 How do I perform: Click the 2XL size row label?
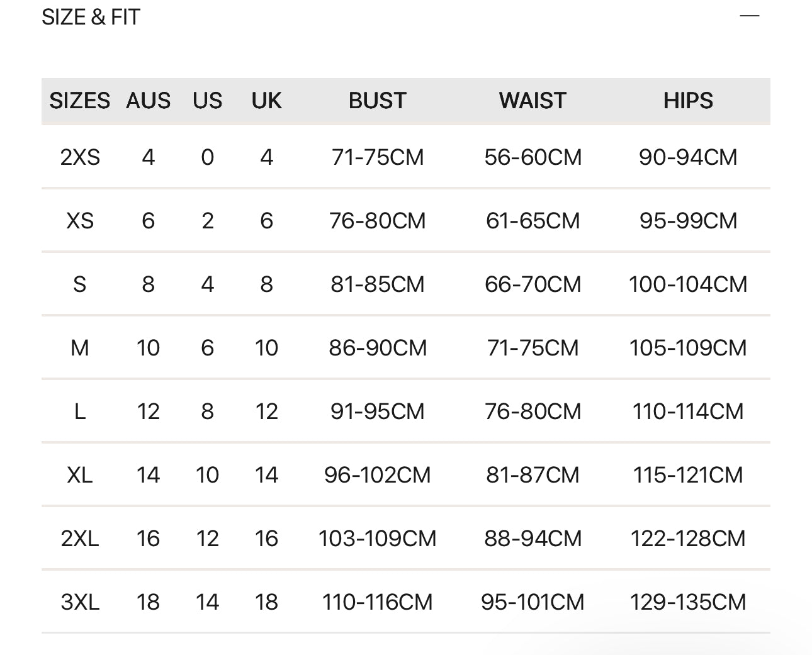[x=80, y=539]
